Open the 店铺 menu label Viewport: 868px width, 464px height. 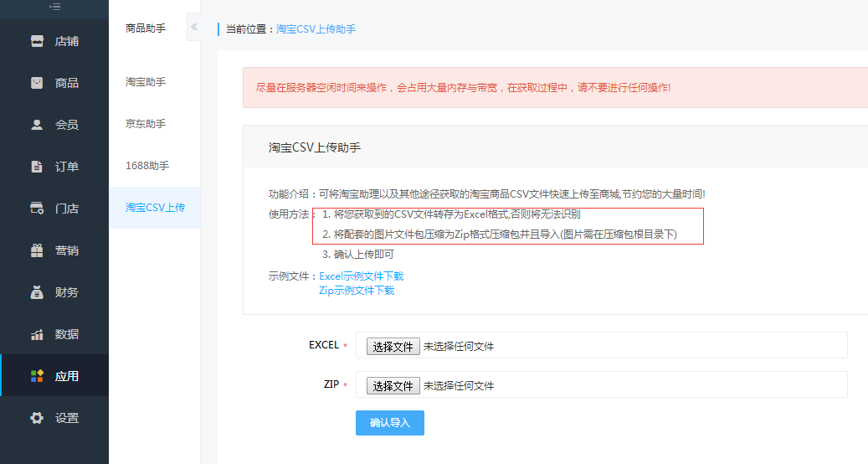coord(66,42)
